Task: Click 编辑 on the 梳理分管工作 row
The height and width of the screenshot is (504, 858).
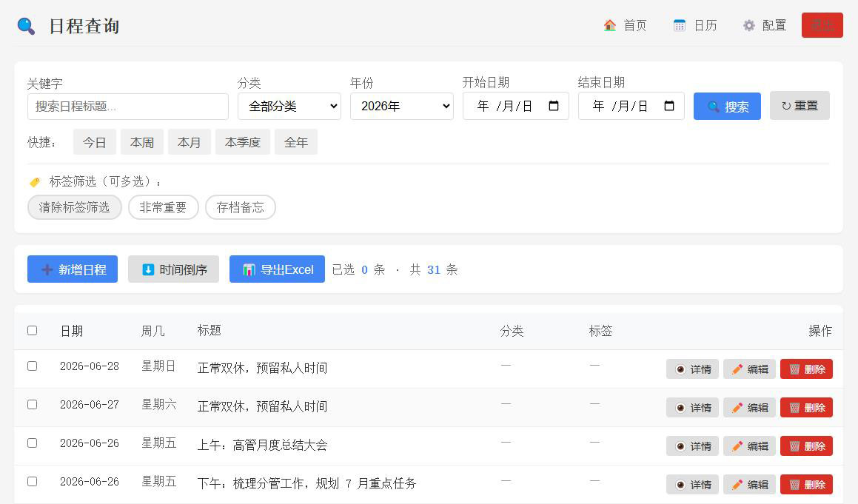Action: pos(750,485)
